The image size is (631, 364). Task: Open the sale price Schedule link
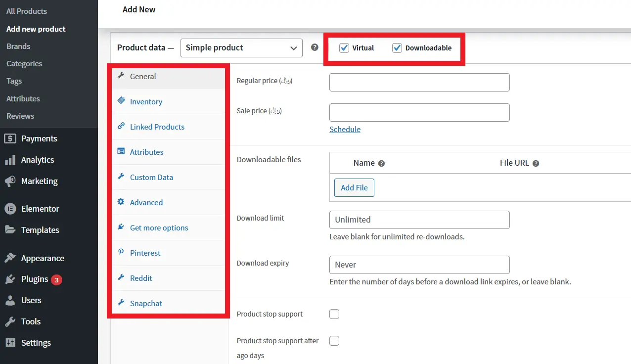click(345, 129)
